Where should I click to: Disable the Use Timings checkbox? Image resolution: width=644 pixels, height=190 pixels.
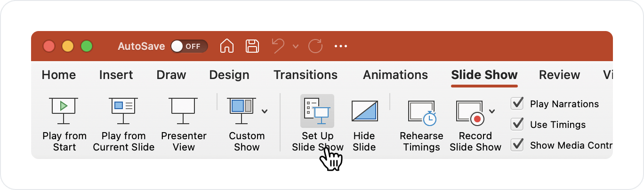tap(517, 124)
